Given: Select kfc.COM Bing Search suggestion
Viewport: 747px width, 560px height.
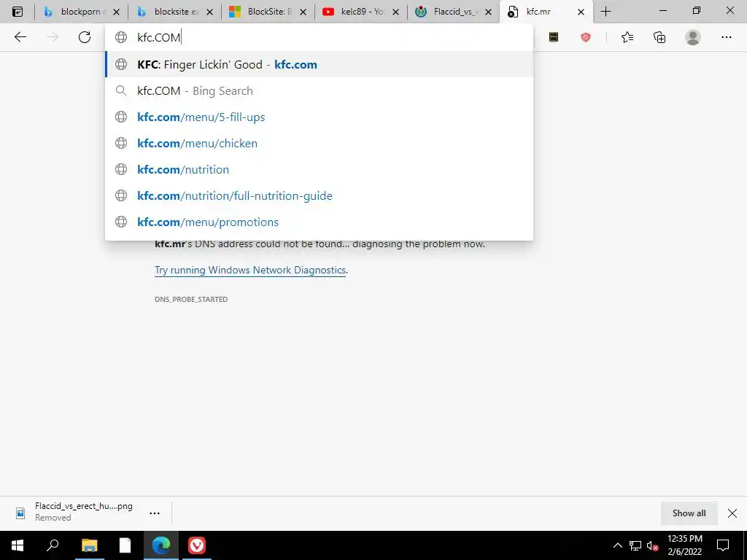Looking at the screenshot, I should click(320, 90).
